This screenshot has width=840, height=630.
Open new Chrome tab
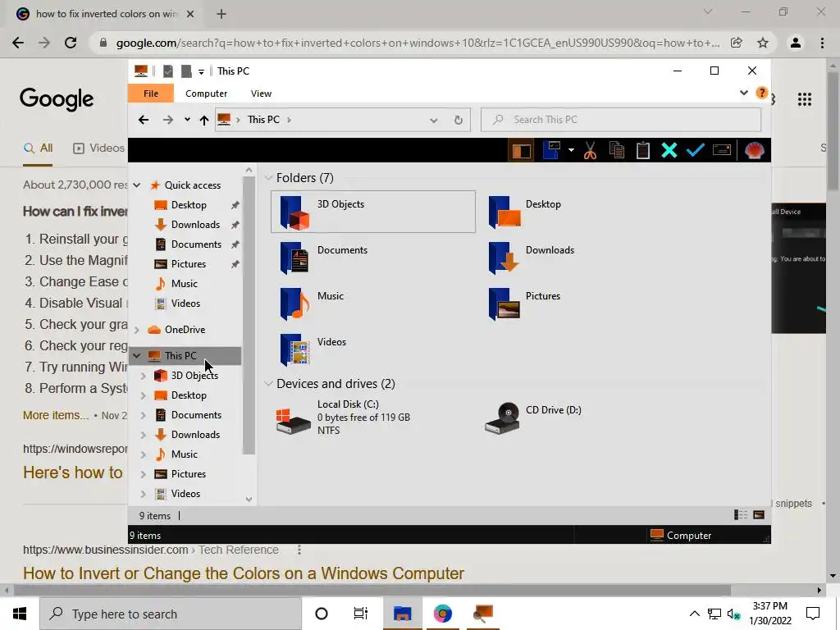click(221, 14)
